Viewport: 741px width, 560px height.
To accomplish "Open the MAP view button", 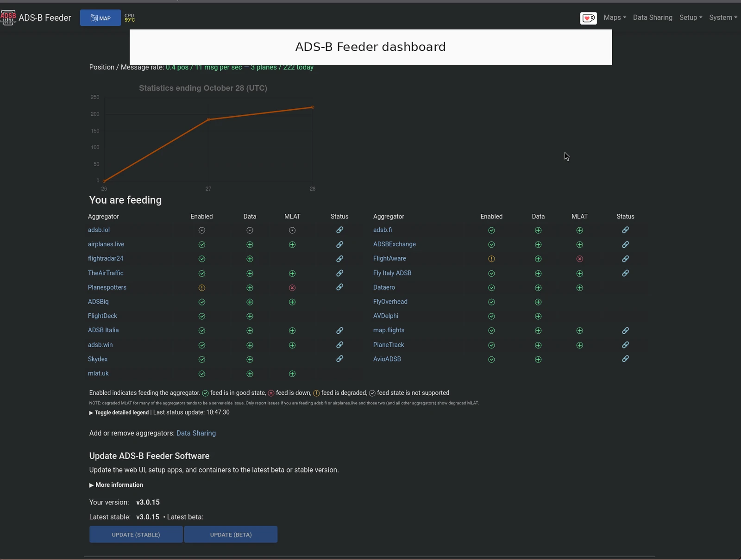I will point(100,18).
